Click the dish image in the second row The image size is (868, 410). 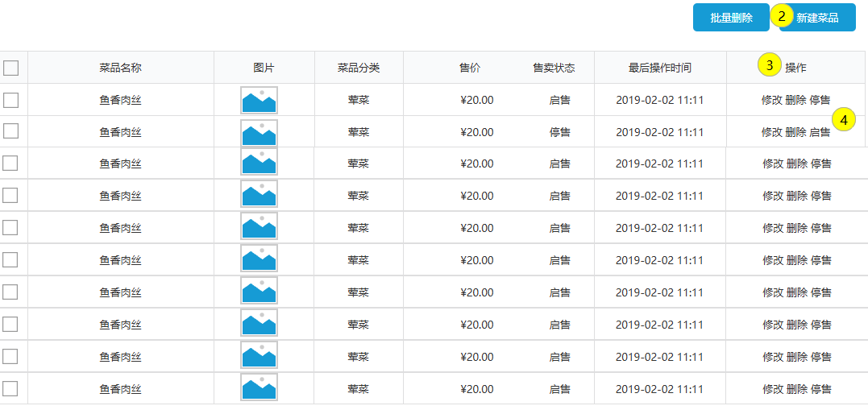coord(259,132)
